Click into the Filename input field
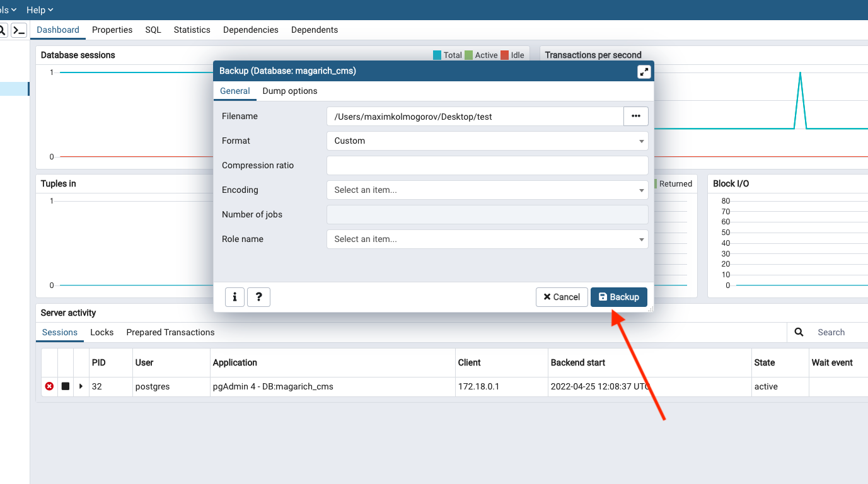This screenshot has width=868, height=484. click(x=475, y=116)
